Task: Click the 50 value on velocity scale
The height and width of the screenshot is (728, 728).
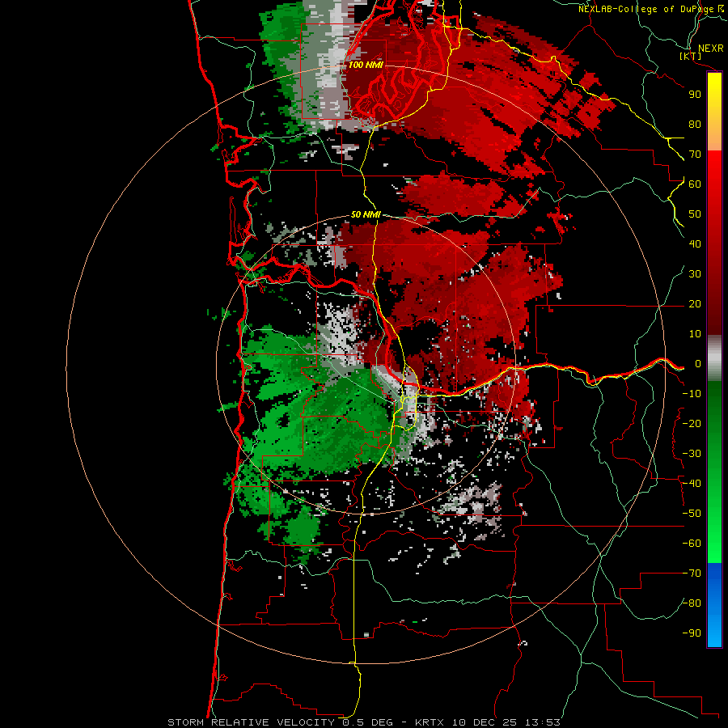Action: coord(695,214)
